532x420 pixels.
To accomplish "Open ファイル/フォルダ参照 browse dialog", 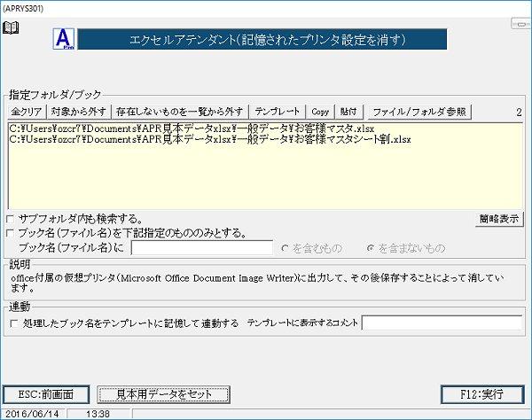I will click(419, 112).
